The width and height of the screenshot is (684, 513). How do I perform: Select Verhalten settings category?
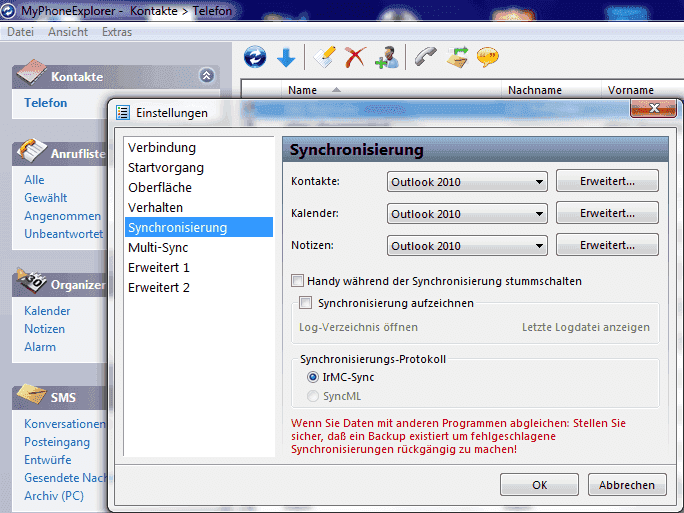click(x=199, y=208)
